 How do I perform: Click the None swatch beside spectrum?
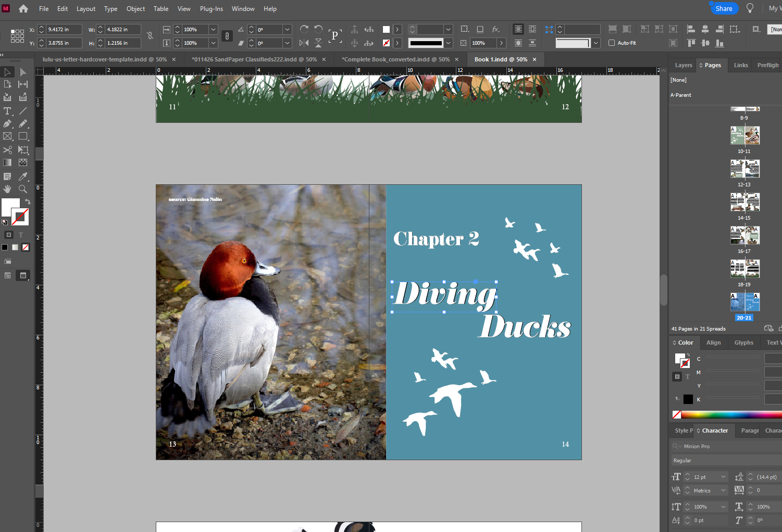click(676, 414)
